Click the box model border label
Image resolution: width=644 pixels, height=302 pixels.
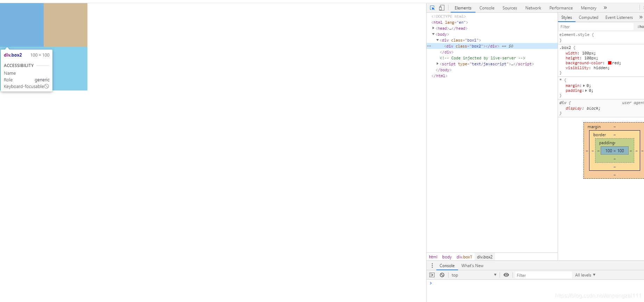coord(600,135)
